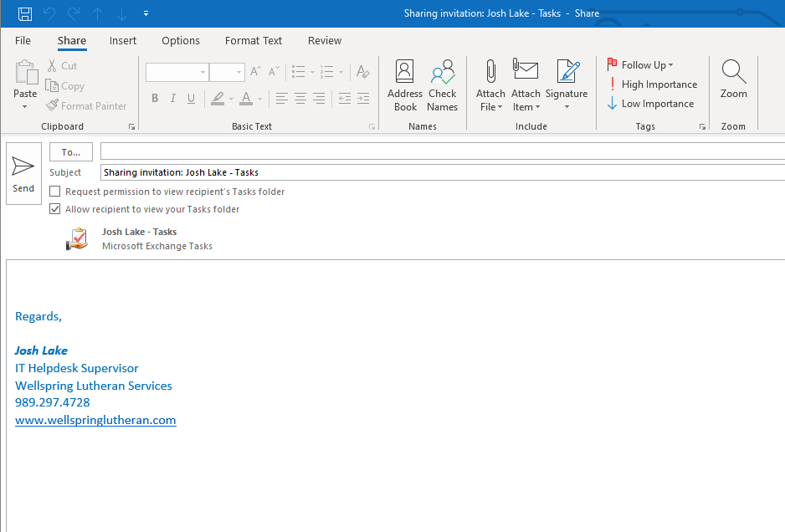785x532 pixels.
Task: Click into the Subject text field
Action: point(442,172)
